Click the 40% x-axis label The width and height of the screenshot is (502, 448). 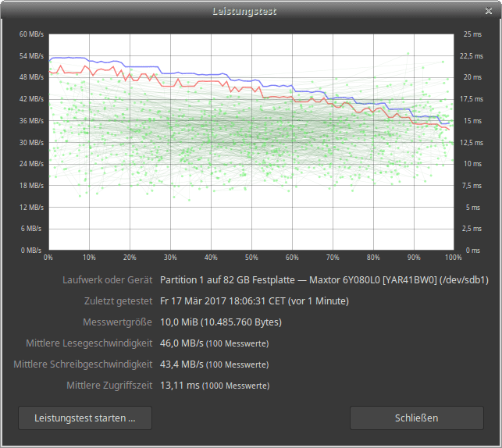pos(211,258)
